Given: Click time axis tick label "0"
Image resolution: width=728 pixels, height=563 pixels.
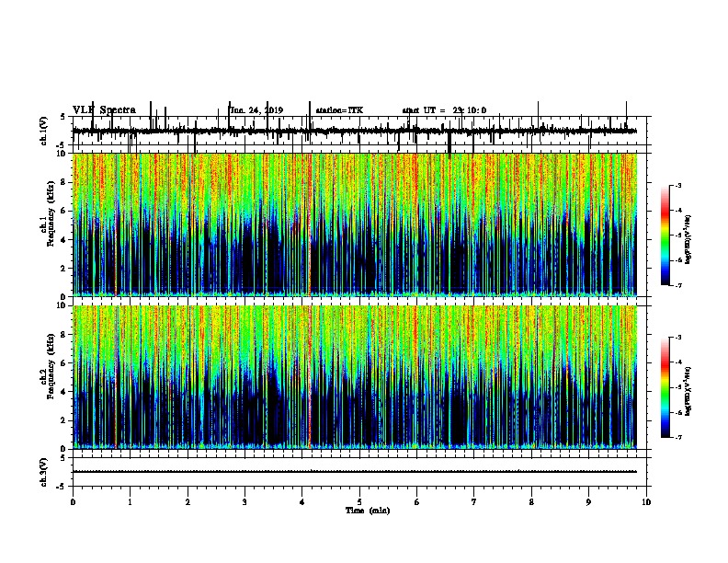Looking at the screenshot, I should click(x=73, y=501).
